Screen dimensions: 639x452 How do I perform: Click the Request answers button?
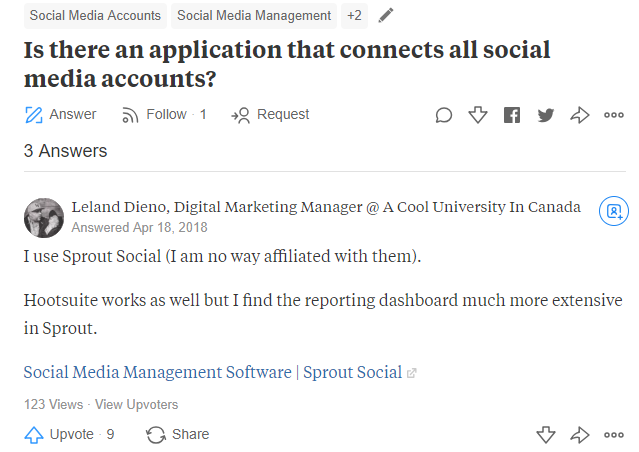tap(271, 115)
